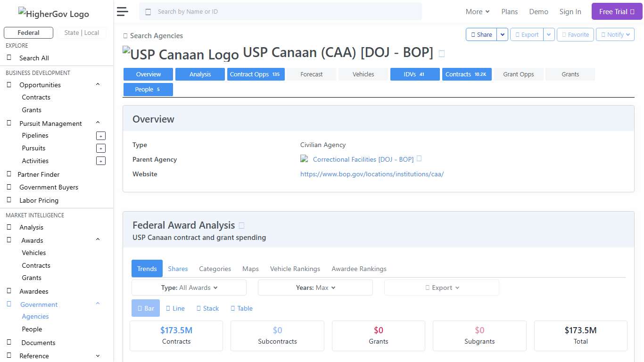Click the HigherGov logo
The height and width of the screenshot is (362, 644).
click(53, 14)
